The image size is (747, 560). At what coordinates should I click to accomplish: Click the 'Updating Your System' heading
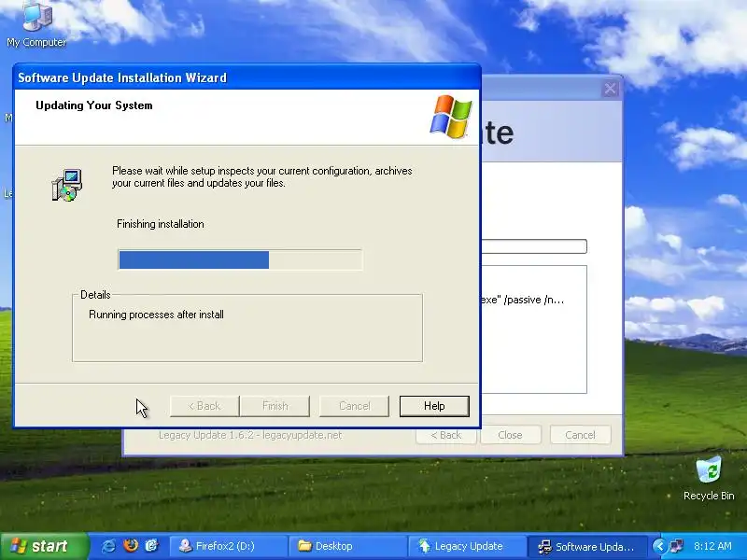pyautogui.click(x=94, y=105)
